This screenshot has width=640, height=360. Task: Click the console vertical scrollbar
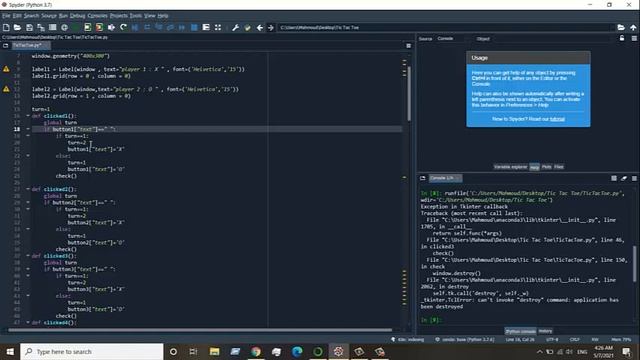[x=634, y=263]
